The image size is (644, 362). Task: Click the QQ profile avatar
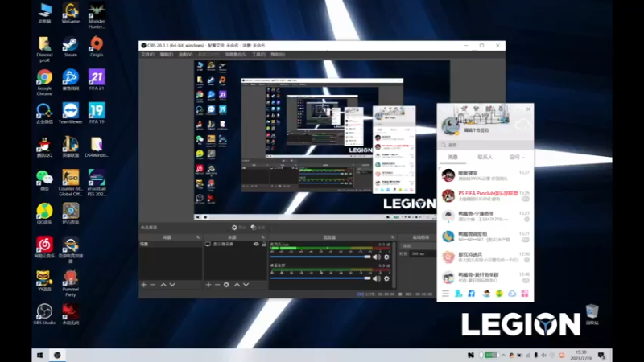click(450, 125)
